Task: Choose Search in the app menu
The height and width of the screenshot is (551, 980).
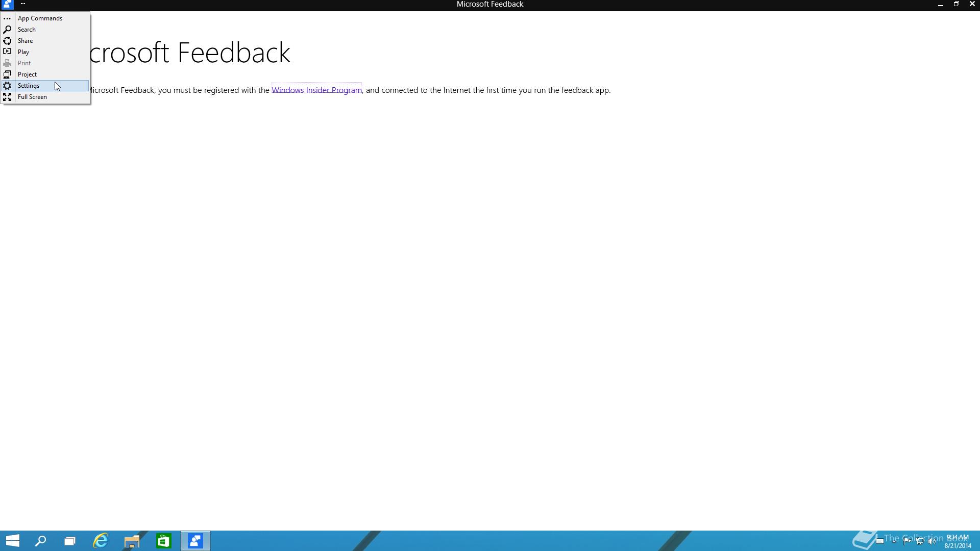Action: tap(45, 30)
